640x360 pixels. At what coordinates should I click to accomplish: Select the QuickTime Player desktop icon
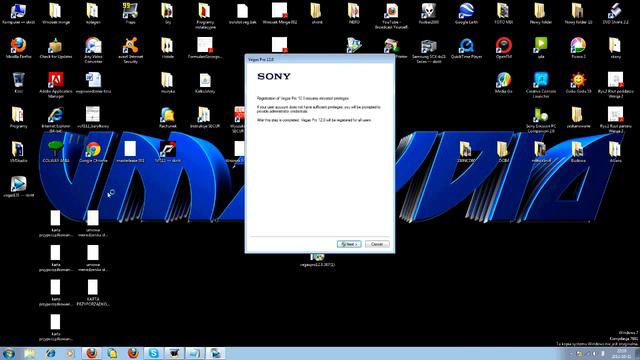coord(466,48)
